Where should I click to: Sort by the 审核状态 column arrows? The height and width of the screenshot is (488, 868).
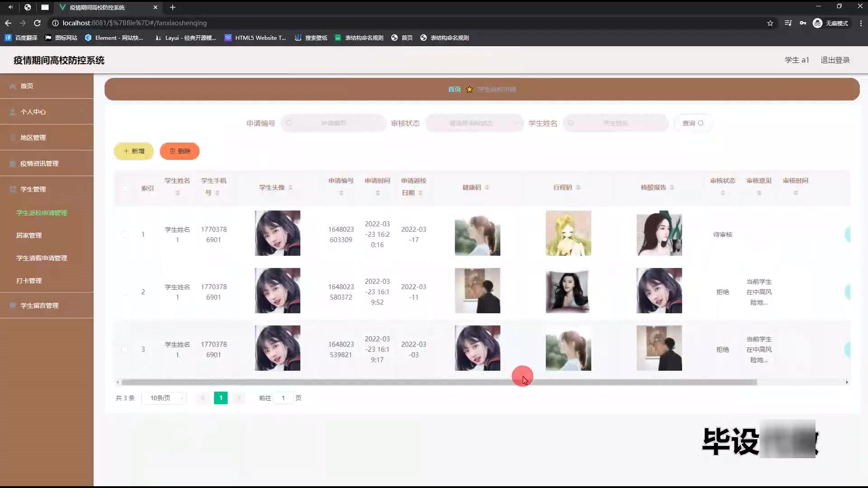pos(723,193)
